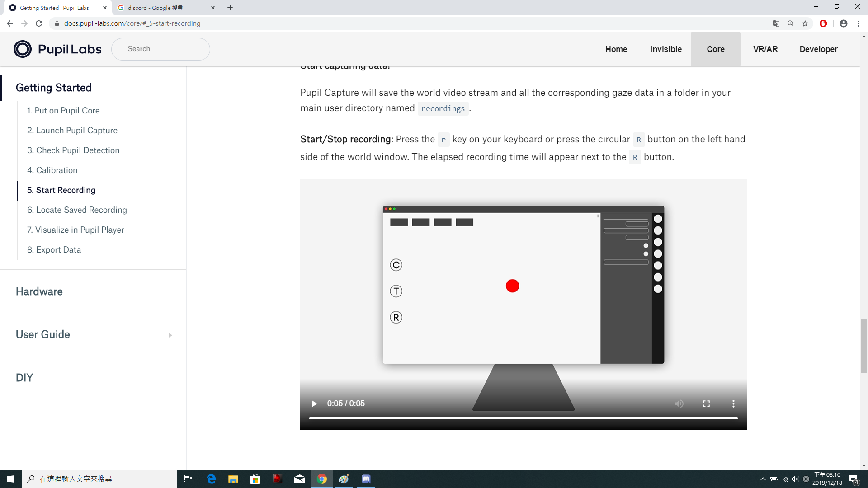Launch Microsoft Edge from the taskbar
Screen dimensions: 868x488
[x=211, y=479]
